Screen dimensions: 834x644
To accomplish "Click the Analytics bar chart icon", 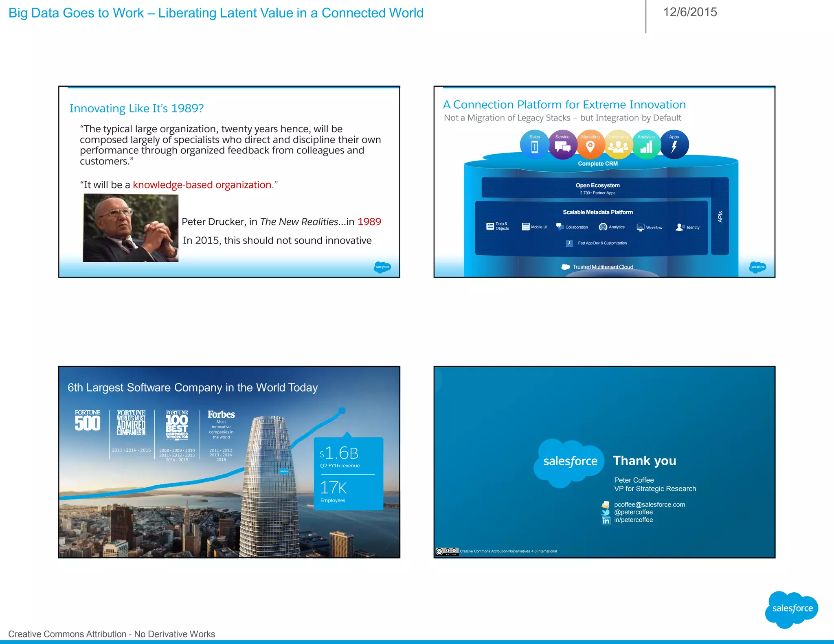I will click(x=646, y=147).
